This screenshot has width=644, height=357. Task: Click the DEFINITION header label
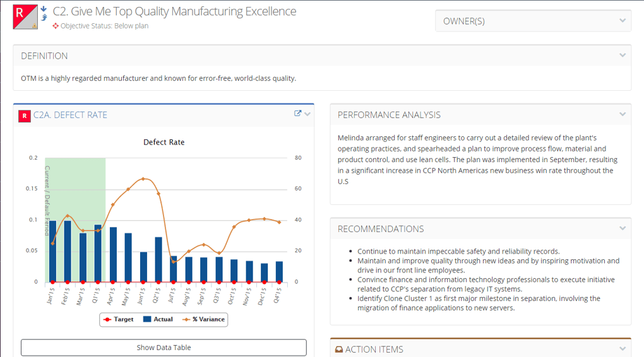tap(44, 56)
